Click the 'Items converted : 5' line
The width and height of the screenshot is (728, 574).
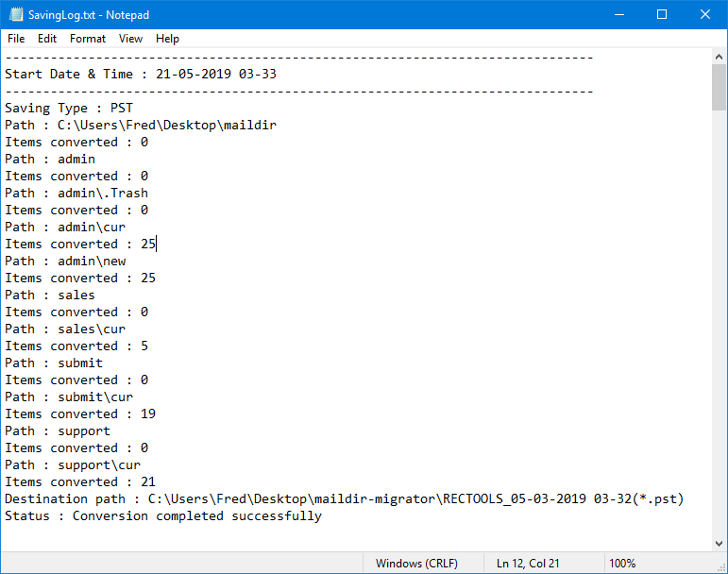76,346
